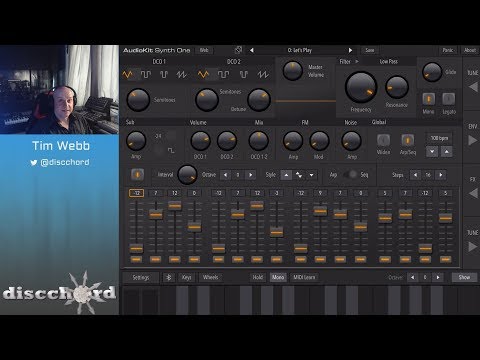Decrease tempo with bpm down arrow
Viewport: 480px width, 360px height.
pos(432,152)
